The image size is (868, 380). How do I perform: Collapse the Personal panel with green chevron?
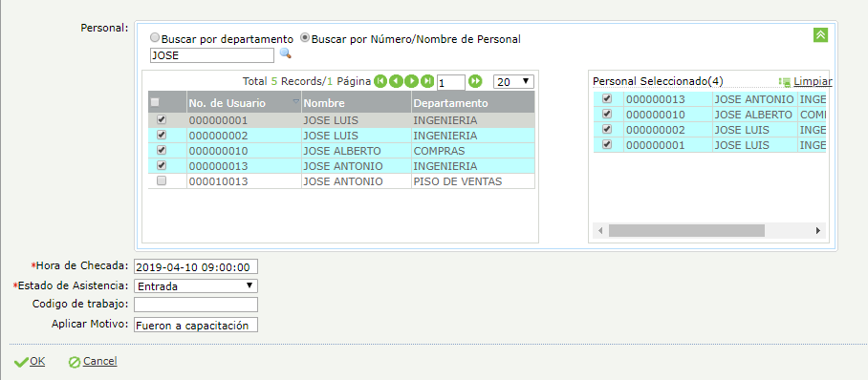point(820,34)
